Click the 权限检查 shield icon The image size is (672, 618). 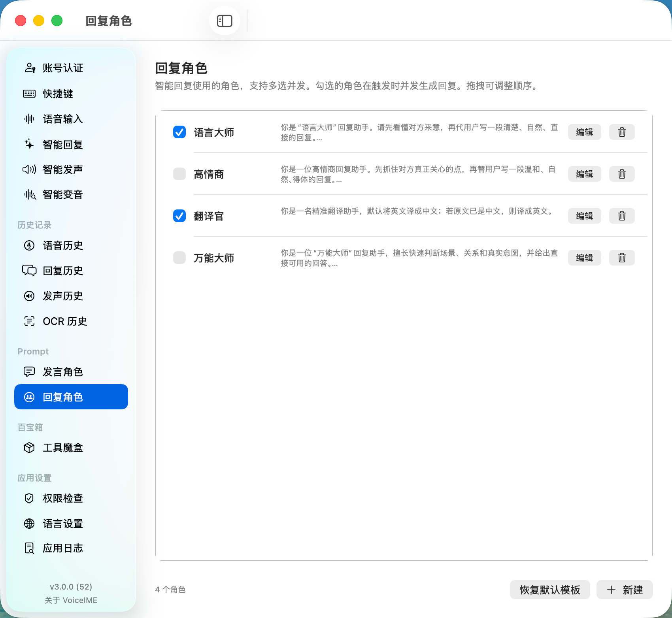[29, 498]
